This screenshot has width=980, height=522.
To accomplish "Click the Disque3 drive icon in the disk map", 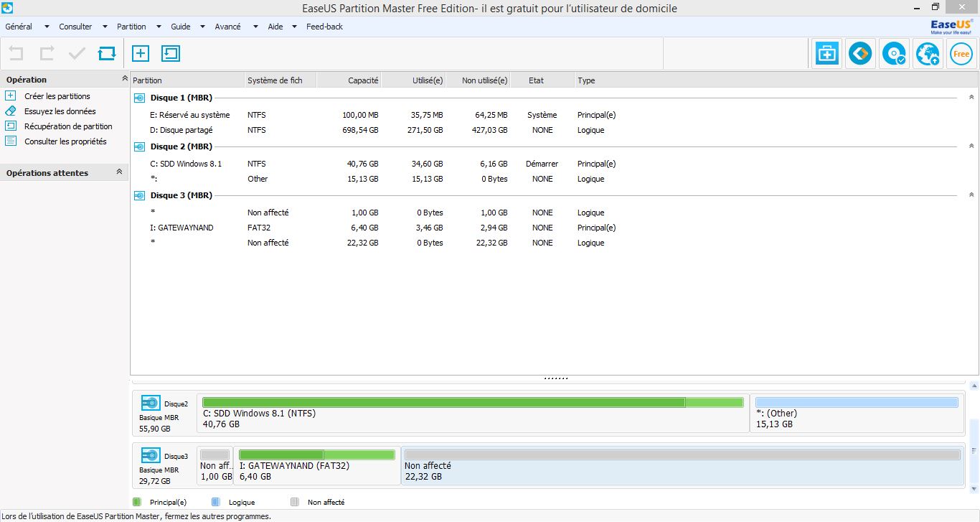I will pos(151,455).
